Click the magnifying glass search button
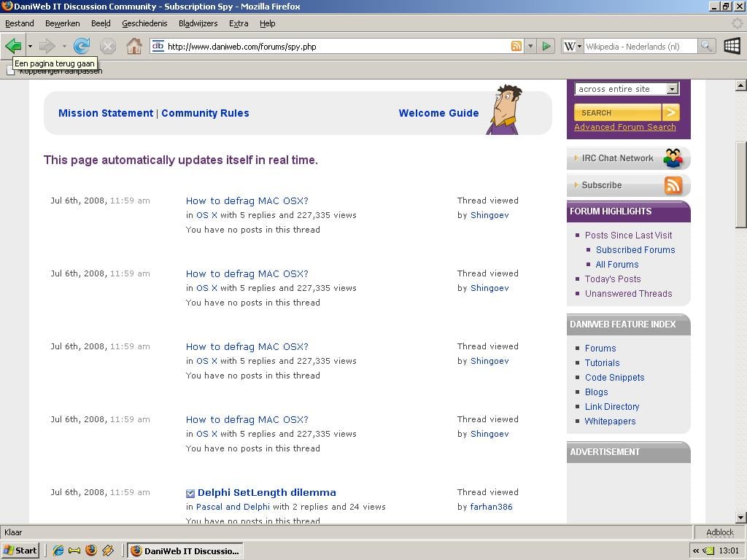747x560 pixels. [706, 46]
